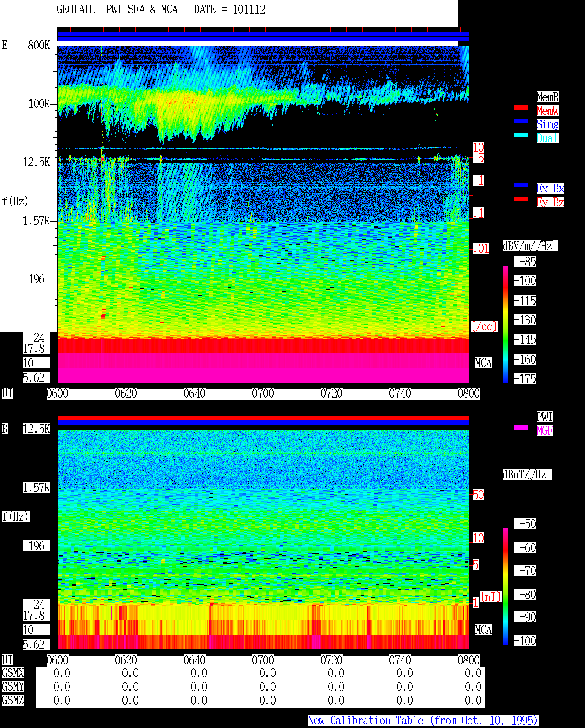Screen dimensions: 585x728
Task: Click the MGF legend label
Action: 545,430
